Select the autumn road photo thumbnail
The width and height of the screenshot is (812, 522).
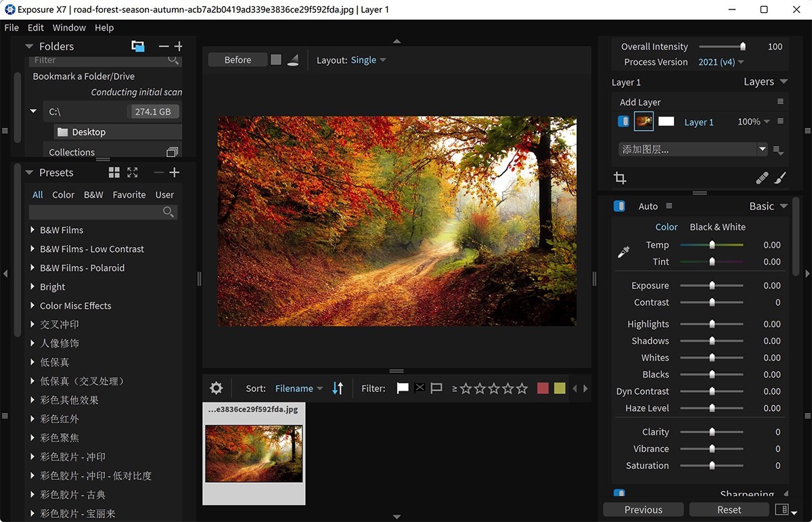[254, 452]
